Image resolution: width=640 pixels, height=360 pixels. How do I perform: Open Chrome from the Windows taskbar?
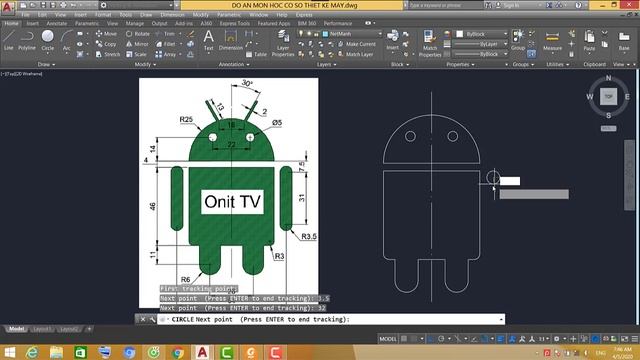pyautogui.click(x=178, y=352)
